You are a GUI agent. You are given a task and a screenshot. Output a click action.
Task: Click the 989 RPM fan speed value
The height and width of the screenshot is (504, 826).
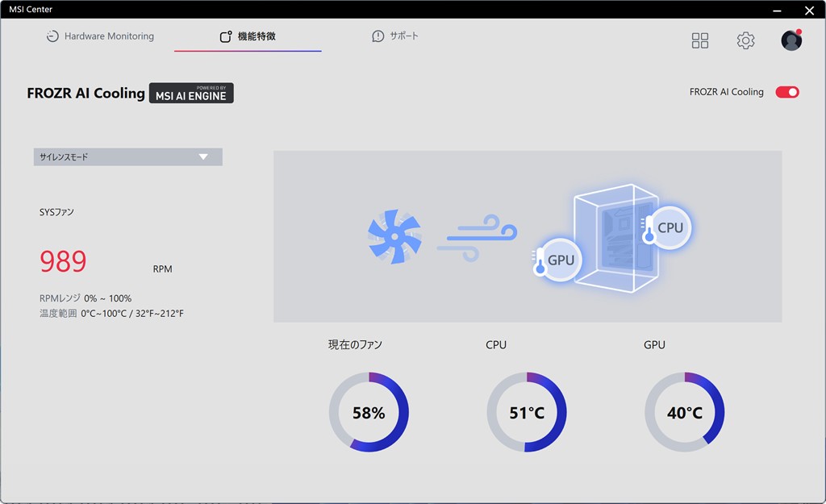coord(63,261)
